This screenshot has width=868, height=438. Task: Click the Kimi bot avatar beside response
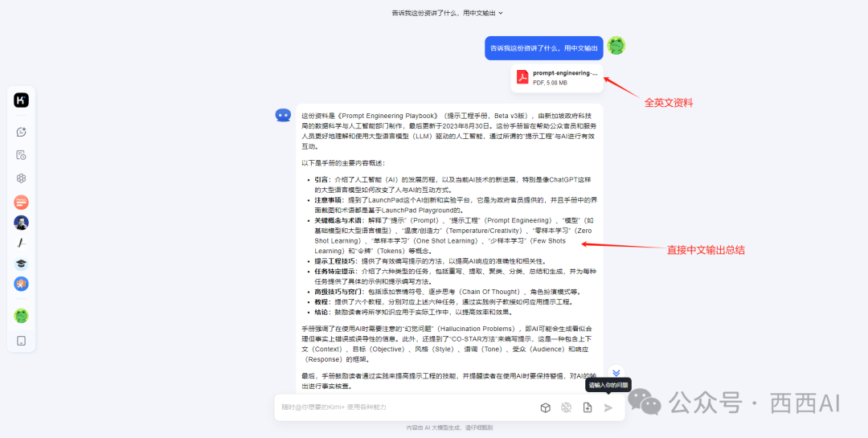[x=283, y=115]
